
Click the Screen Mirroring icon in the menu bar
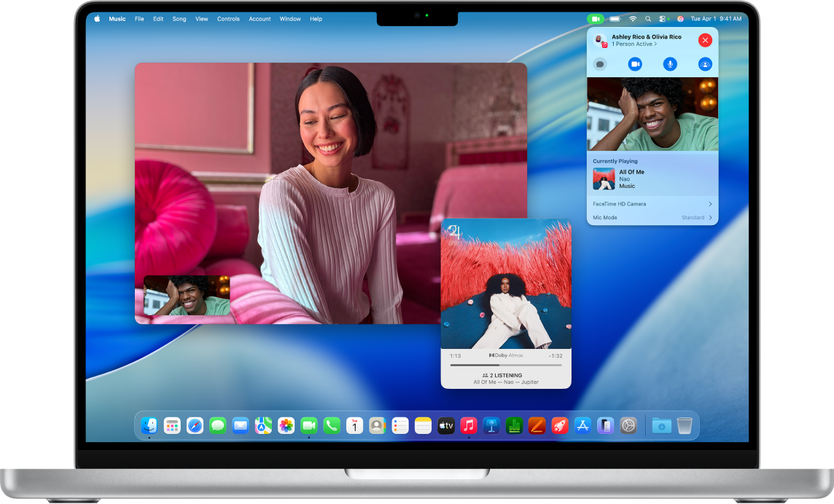[x=662, y=18]
